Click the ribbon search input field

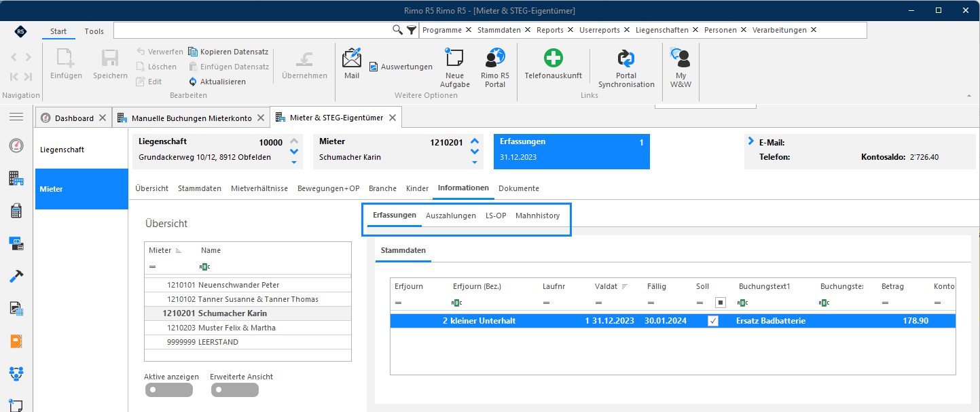[253, 30]
